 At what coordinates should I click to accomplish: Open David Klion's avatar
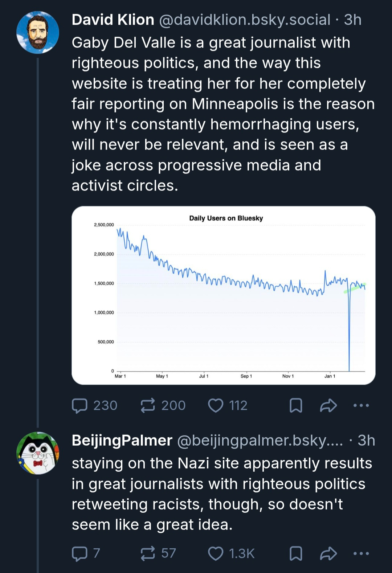point(38,33)
